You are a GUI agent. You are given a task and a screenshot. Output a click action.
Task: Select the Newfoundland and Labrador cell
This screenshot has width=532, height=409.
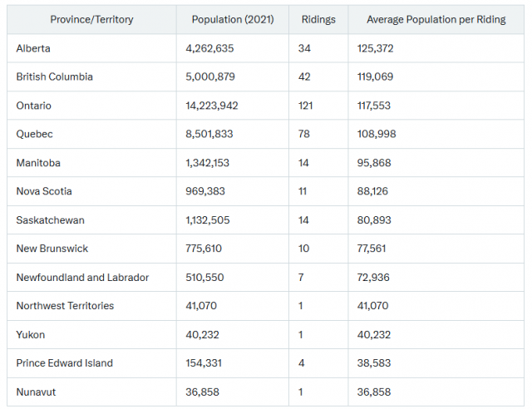pos(82,278)
